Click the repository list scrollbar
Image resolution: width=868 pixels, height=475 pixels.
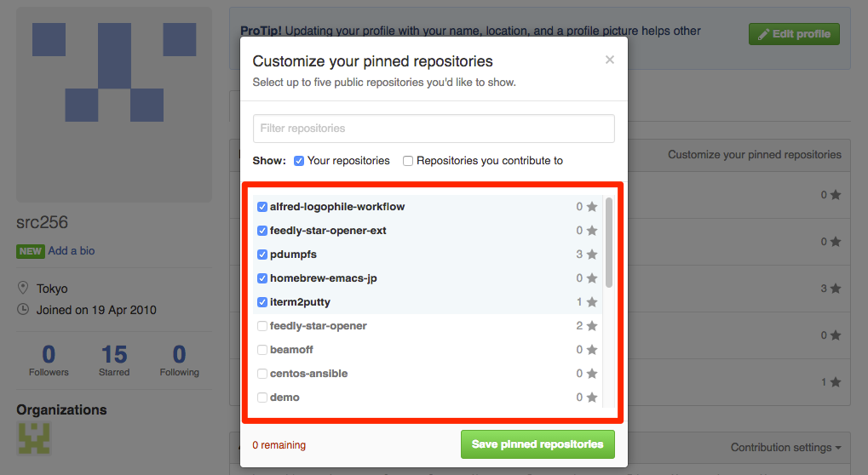click(608, 243)
